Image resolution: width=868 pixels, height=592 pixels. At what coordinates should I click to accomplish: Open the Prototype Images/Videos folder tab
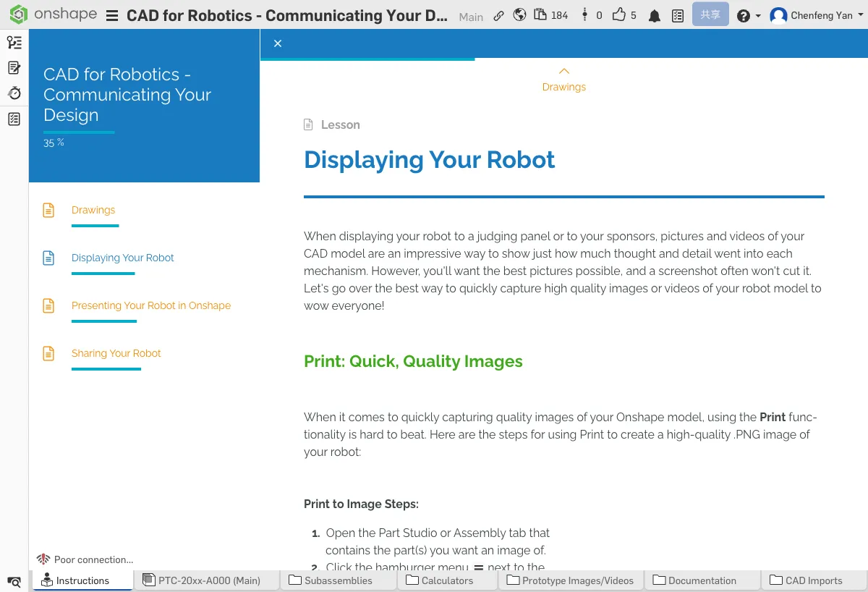[570, 580]
